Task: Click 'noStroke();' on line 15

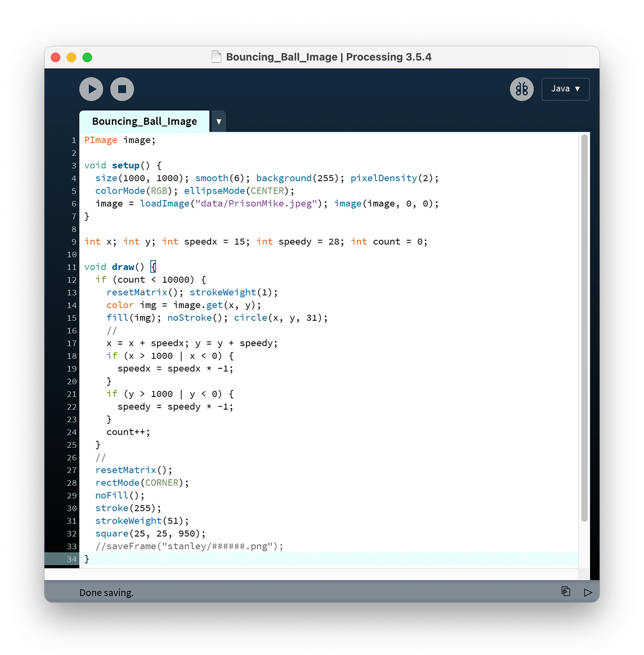Action: click(198, 317)
